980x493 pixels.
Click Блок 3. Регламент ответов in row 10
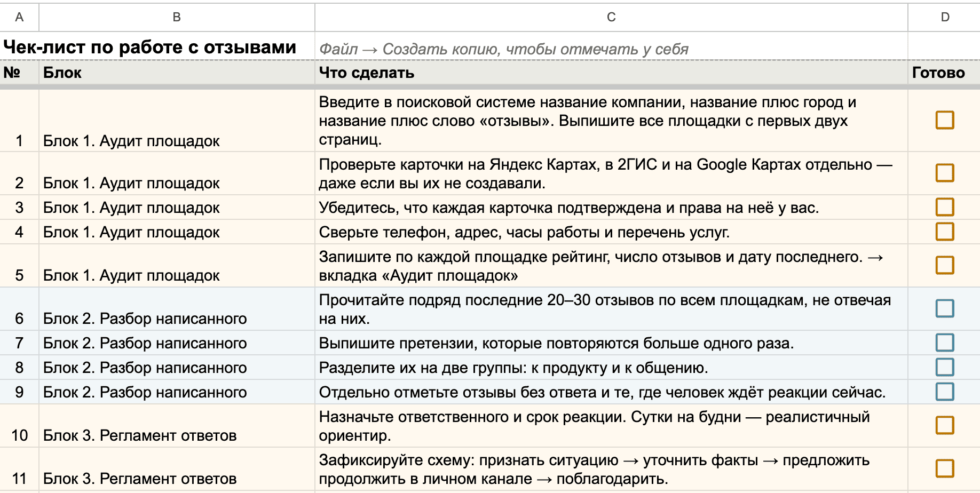coord(177,426)
